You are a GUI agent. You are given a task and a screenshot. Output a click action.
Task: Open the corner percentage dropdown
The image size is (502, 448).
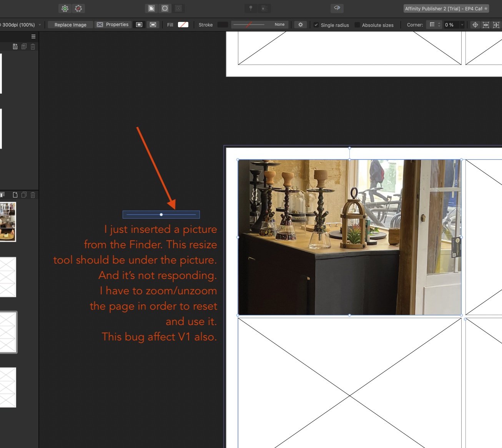462,25
